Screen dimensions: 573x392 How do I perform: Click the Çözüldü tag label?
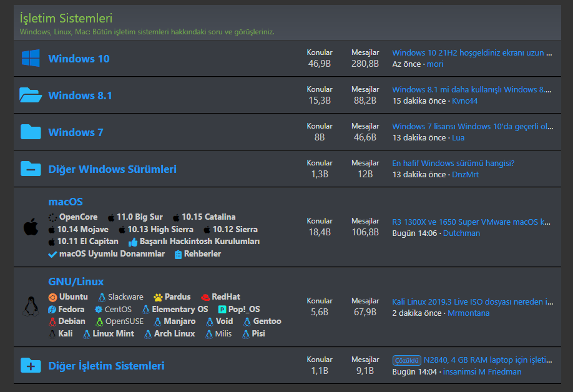(x=406, y=360)
